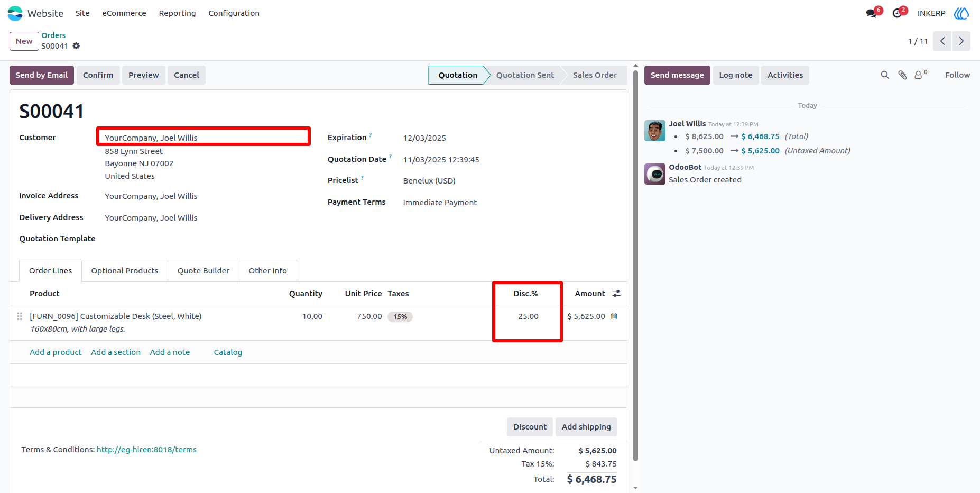Open the Activities button in chatter
This screenshot has height=493, width=980.
coord(785,75)
